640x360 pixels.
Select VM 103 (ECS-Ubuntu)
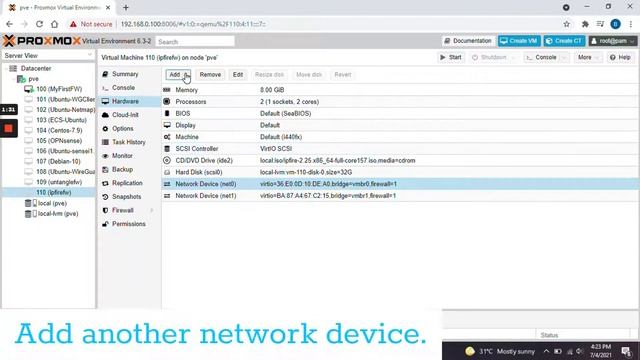(x=61, y=120)
